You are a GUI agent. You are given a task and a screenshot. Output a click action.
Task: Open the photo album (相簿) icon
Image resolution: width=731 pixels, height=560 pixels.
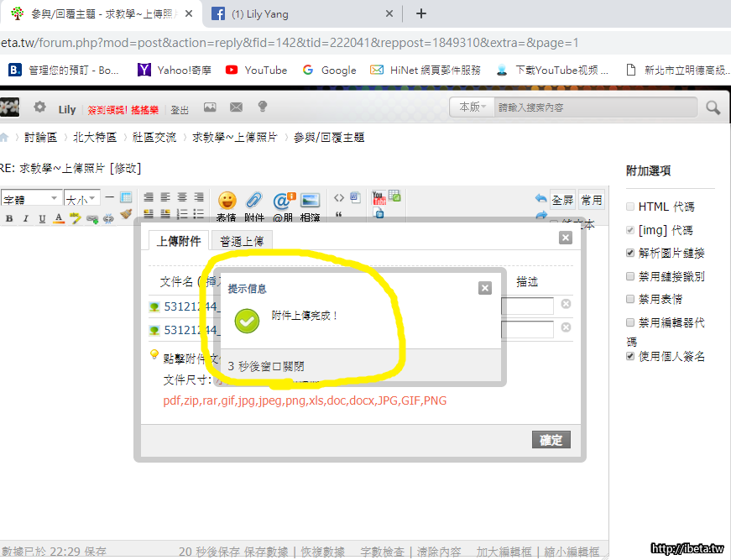coord(311,201)
